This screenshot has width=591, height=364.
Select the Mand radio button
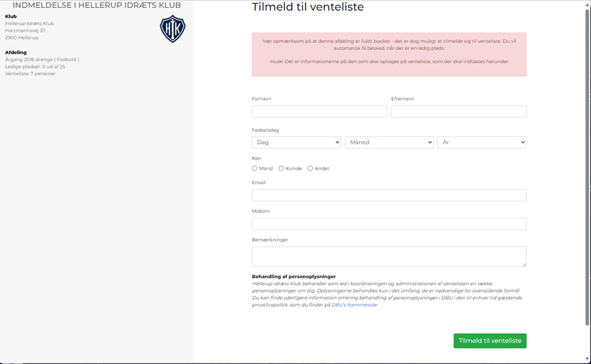[254, 169]
